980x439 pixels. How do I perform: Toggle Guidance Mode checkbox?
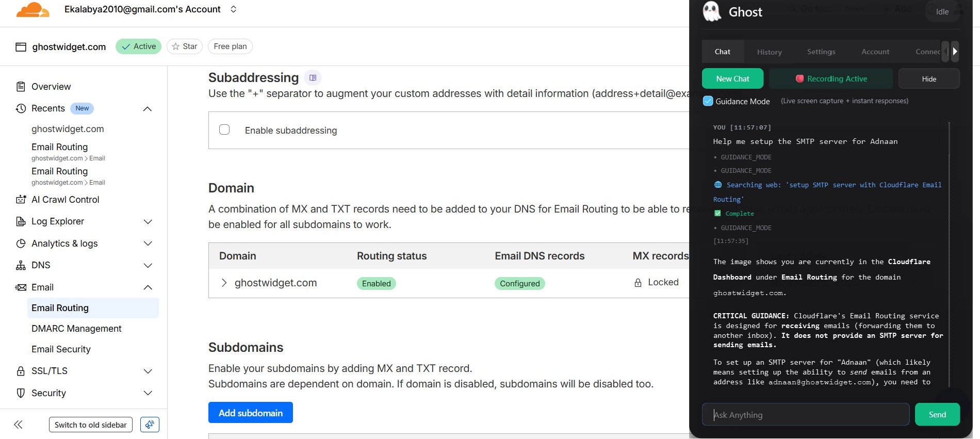point(708,101)
